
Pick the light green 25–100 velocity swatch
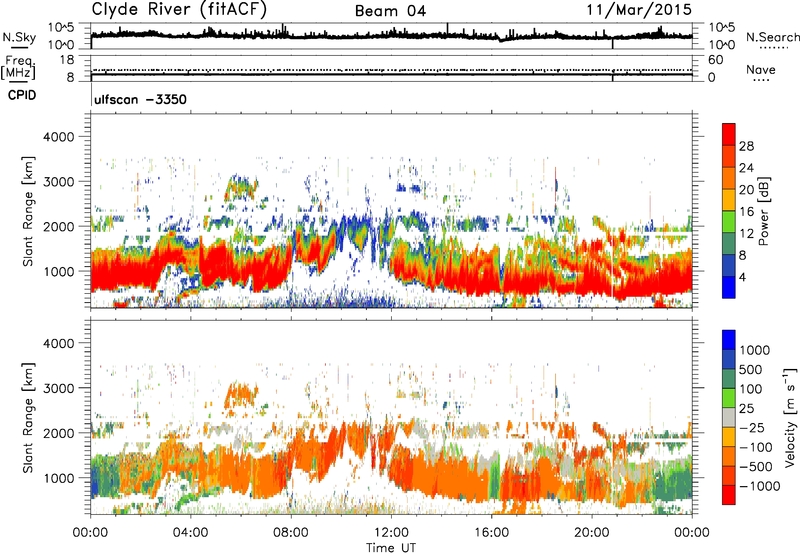[729, 398]
